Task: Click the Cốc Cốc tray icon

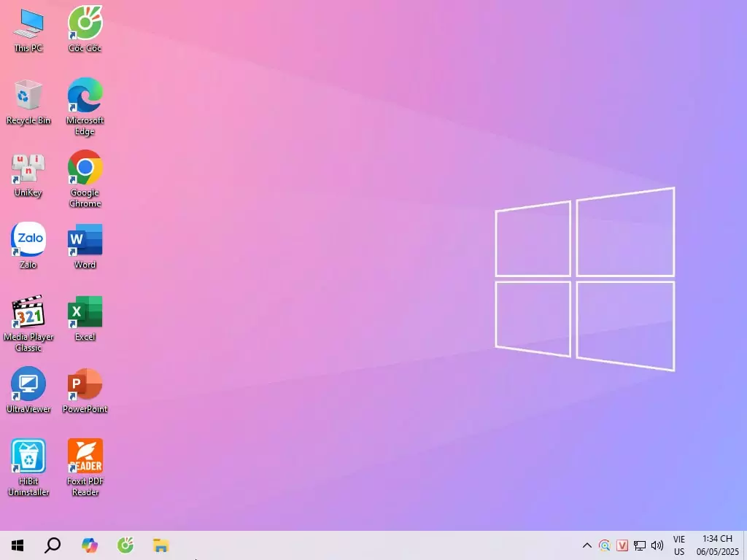Action: pos(605,545)
